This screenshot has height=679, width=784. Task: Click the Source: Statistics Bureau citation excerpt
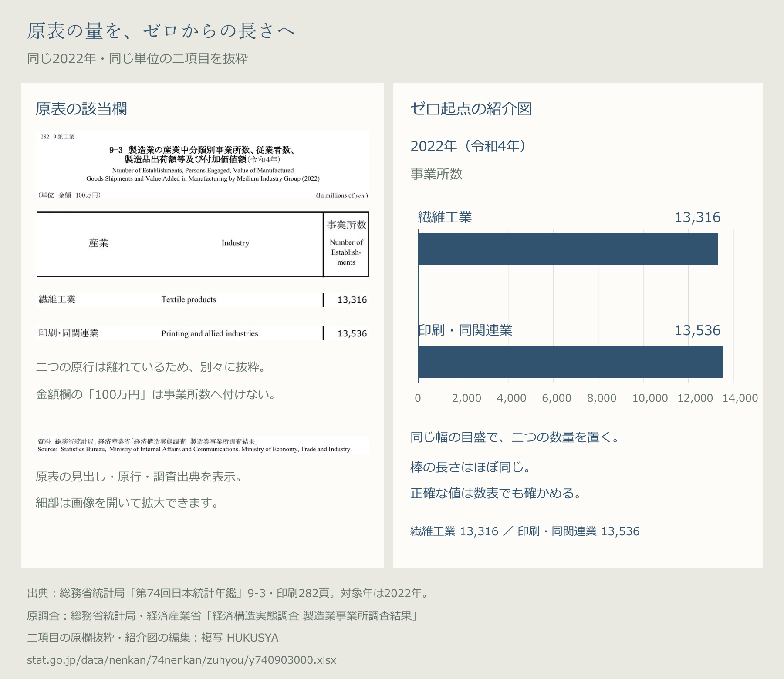click(203, 445)
